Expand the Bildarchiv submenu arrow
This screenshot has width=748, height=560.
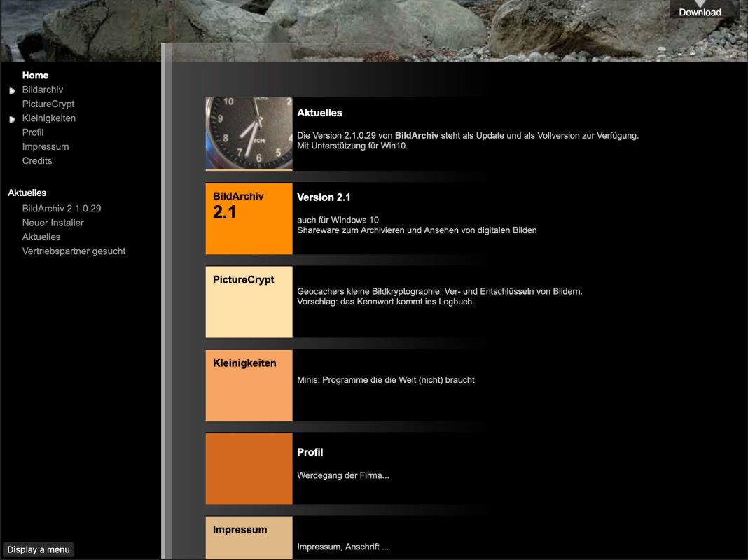coord(12,91)
